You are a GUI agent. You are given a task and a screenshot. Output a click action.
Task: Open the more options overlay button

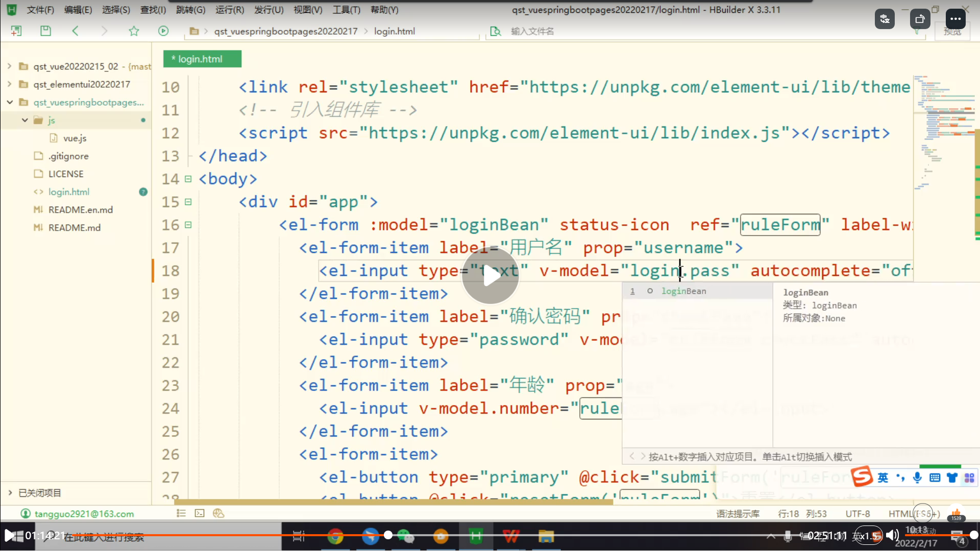[x=955, y=19]
